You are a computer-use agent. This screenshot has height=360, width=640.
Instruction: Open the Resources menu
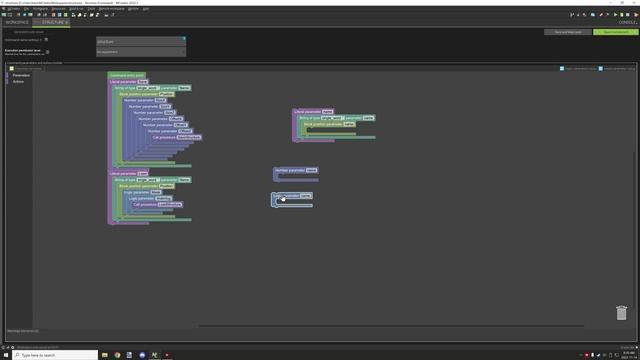point(58,9)
